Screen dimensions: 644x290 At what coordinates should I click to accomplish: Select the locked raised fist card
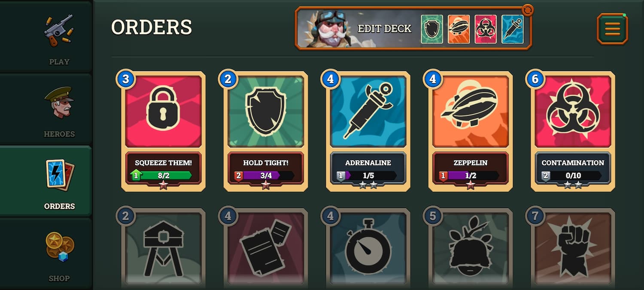pos(573,249)
